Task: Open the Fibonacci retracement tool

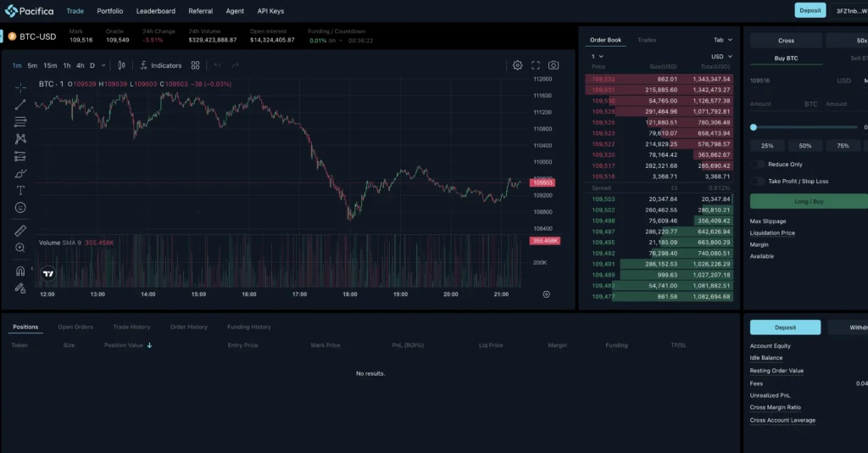Action: 20,122
